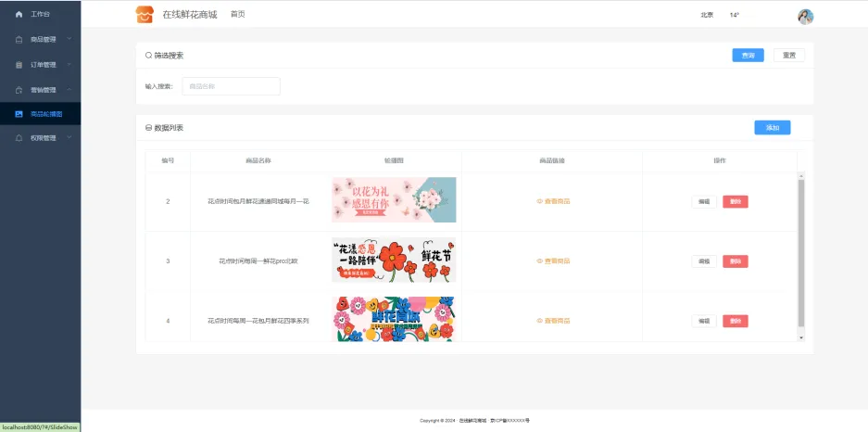This screenshot has width=868, height=432.
Task: Expand the 商品管理 submenu arrow
Action: point(69,40)
